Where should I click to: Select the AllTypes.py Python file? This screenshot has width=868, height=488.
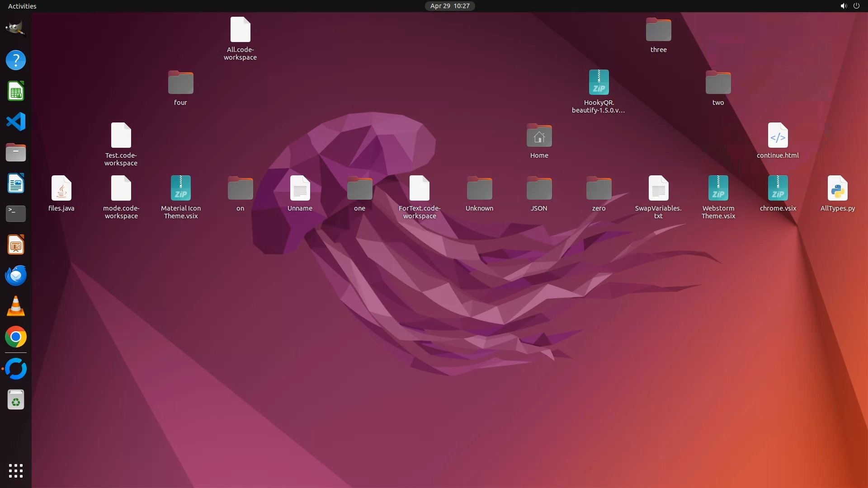click(837, 188)
